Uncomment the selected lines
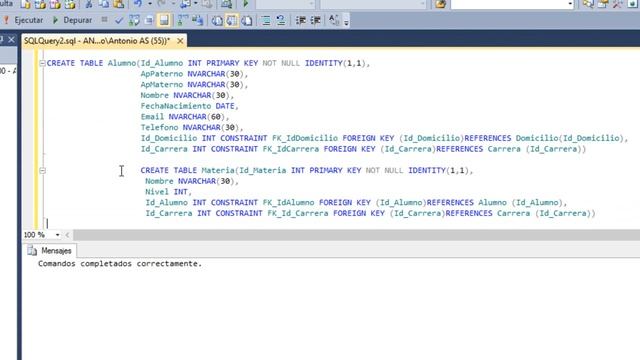The height and width of the screenshot is (360, 640). (281, 20)
